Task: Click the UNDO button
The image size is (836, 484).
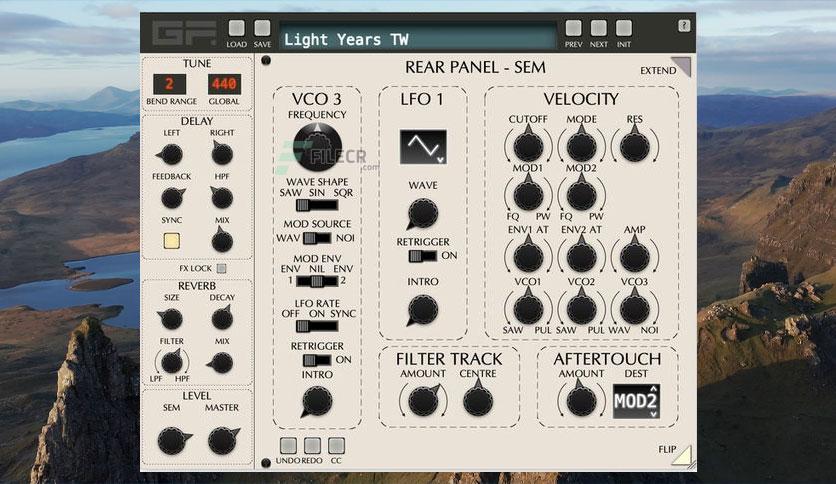Action: coord(288,446)
